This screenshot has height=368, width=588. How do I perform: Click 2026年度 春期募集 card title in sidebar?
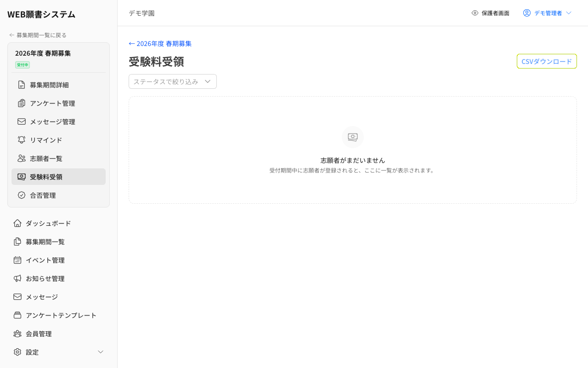[x=43, y=53]
